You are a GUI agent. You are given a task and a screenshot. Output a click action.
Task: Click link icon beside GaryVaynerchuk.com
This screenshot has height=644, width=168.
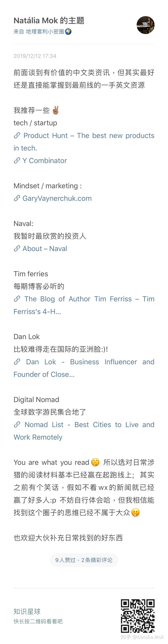pos(17,198)
